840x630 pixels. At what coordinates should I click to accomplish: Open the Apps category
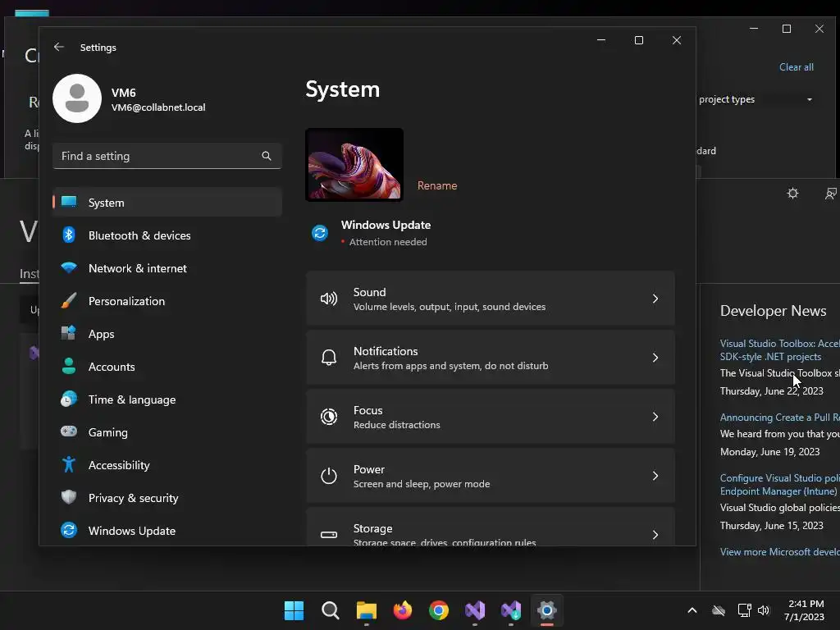167,334
